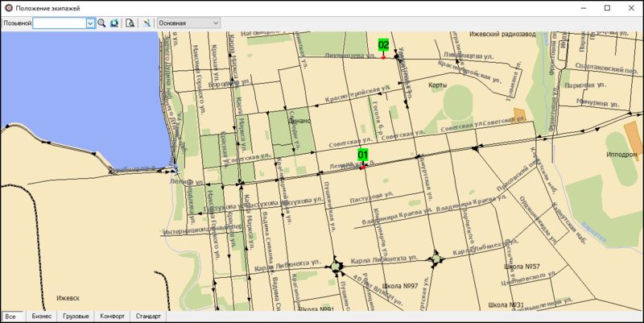This screenshot has height=323, width=644.
Task: Click the globe map refresh icon
Action: click(114, 23)
